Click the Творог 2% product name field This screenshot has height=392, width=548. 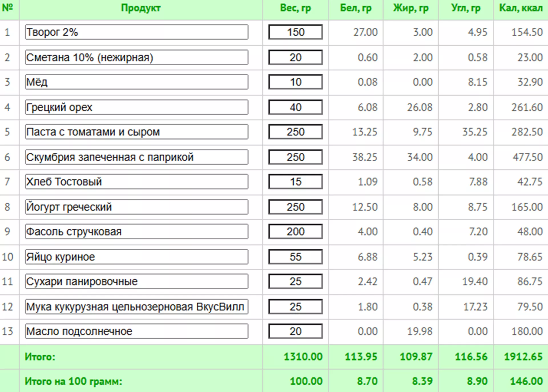click(x=136, y=32)
